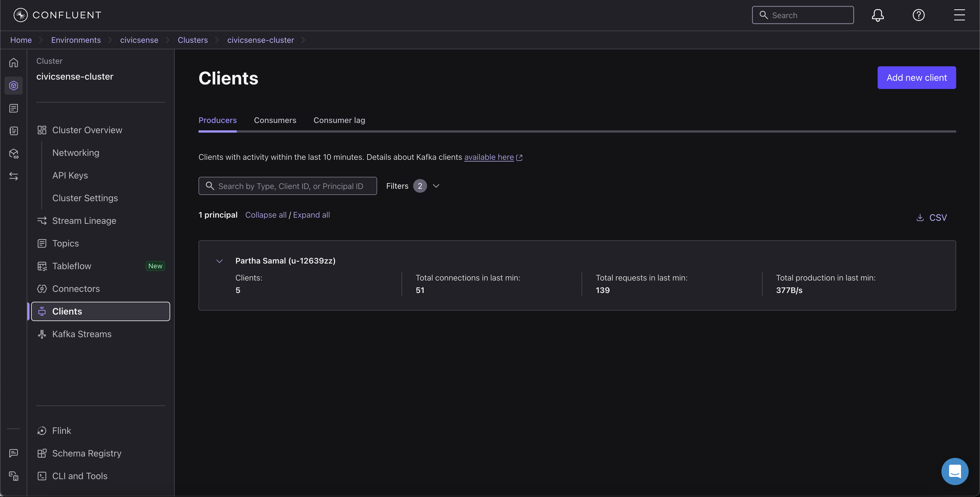Open the hamburger menu icon
980x497 pixels.
click(959, 15)
